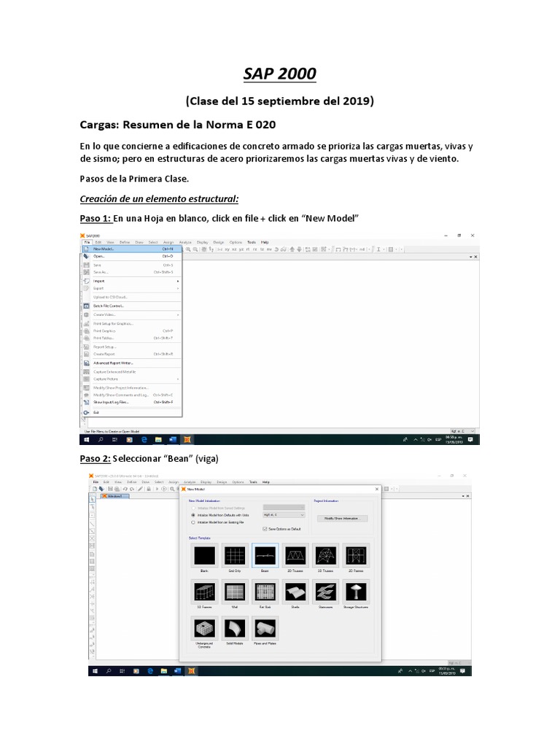Open Tools menu in File-menu screenshot

click(x=252, y=242)
